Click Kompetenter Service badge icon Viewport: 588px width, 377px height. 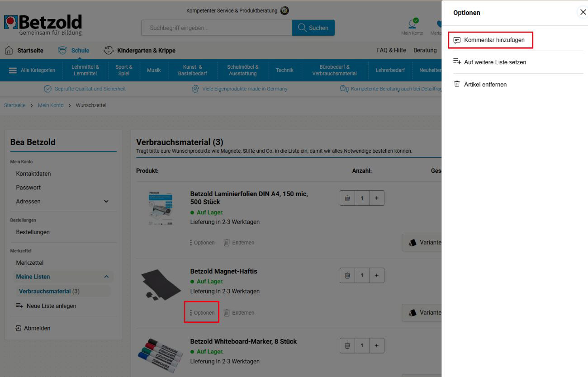[285, 10]
